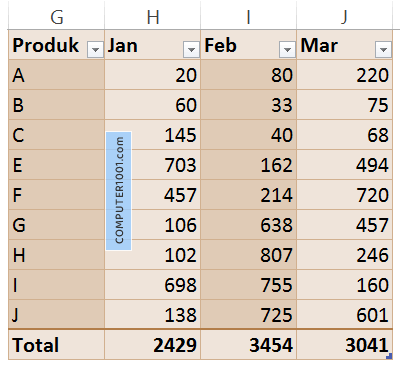This screenshot has width=400, height=369.
Task: Select Feb value 725
Action: [249, 315]
